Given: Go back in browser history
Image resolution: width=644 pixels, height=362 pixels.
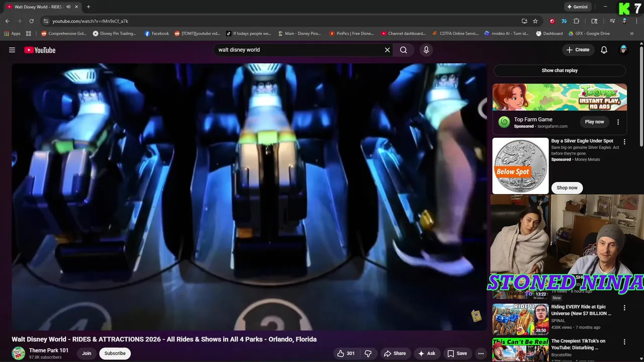Looking at the screenshot, I should point(7,21).
